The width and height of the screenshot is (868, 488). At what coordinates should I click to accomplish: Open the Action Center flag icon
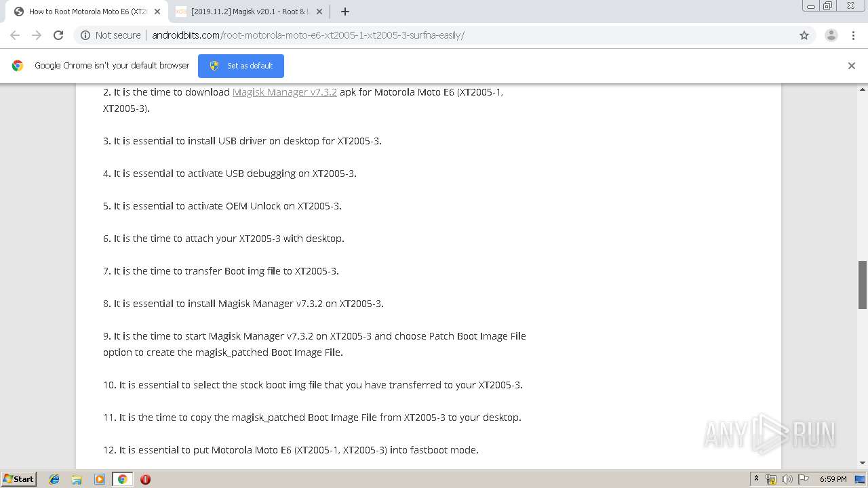(x=803, y=479)
